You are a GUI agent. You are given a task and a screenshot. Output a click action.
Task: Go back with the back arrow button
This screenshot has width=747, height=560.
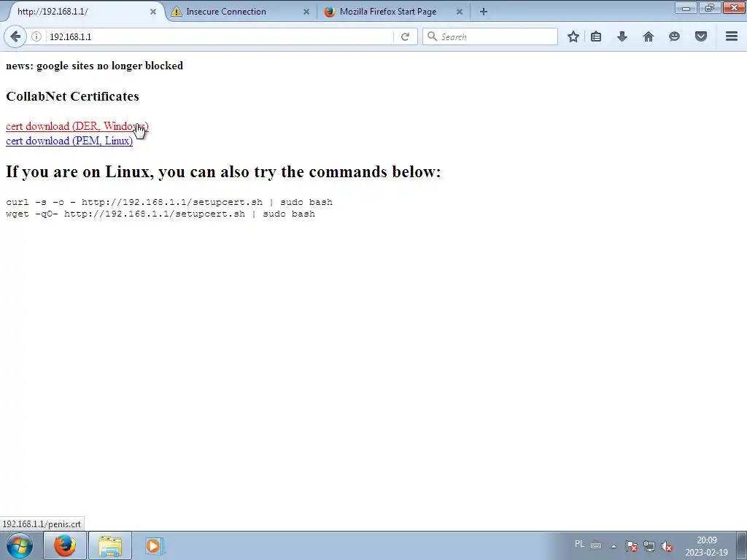[15, 36]
